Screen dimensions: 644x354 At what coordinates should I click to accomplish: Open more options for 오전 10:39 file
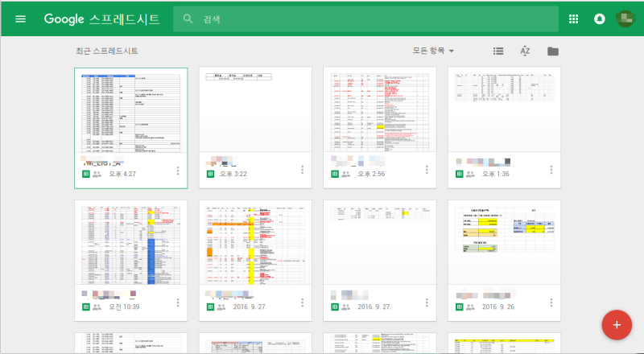pyautogui.click(x=178, y=303)
